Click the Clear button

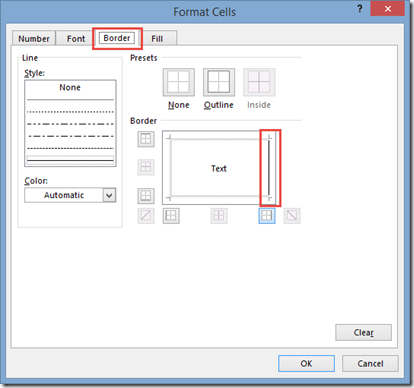tap(363, 332)
